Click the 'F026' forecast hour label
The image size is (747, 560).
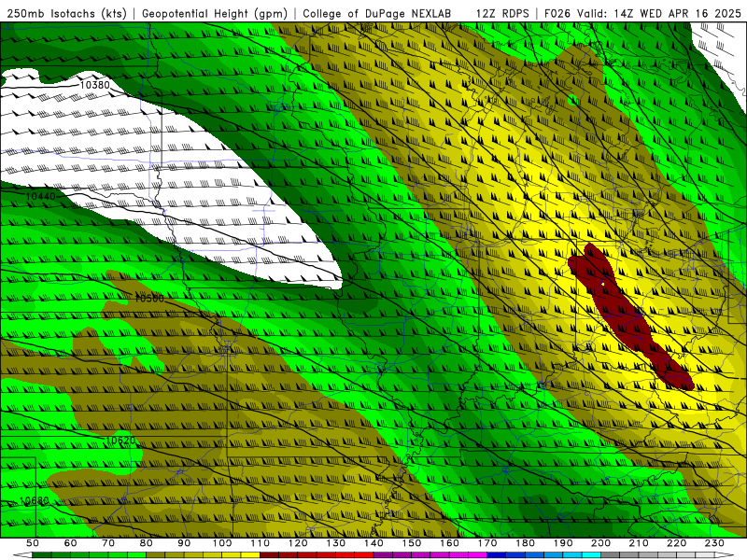(x=557, y=13)
